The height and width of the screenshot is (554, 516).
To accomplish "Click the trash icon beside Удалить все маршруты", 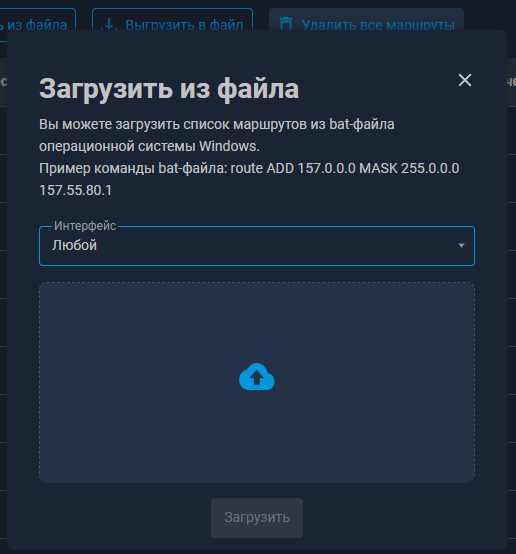I will [x=286, y=24].
